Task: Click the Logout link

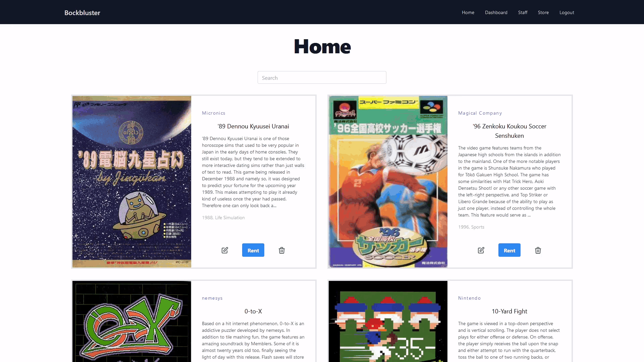Action: (x=567, y=12)
